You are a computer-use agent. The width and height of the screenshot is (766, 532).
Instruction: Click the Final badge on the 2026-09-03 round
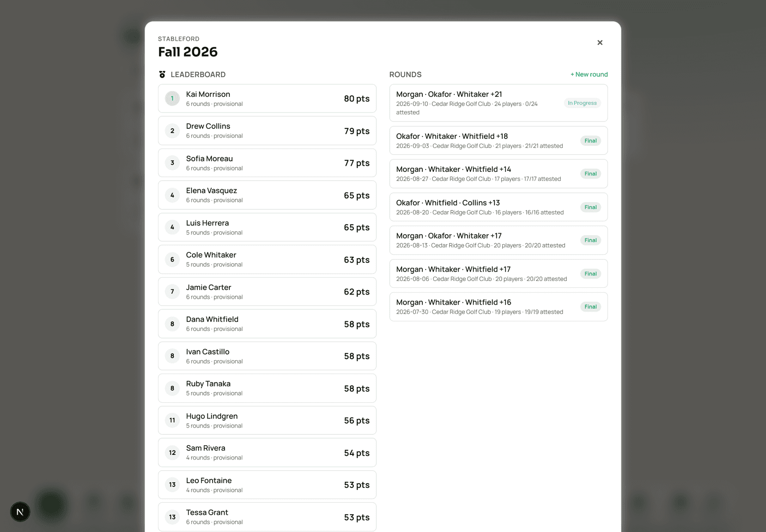590,141
